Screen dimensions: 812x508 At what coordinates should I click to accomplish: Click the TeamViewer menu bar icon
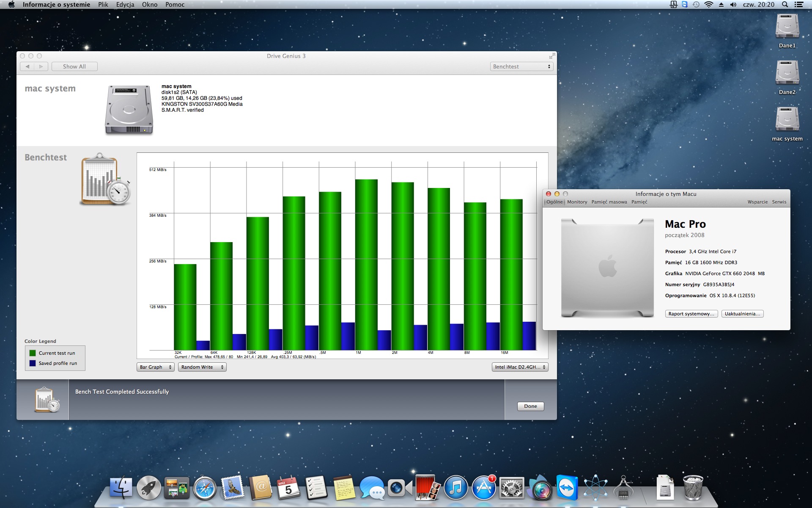[685, 5]
